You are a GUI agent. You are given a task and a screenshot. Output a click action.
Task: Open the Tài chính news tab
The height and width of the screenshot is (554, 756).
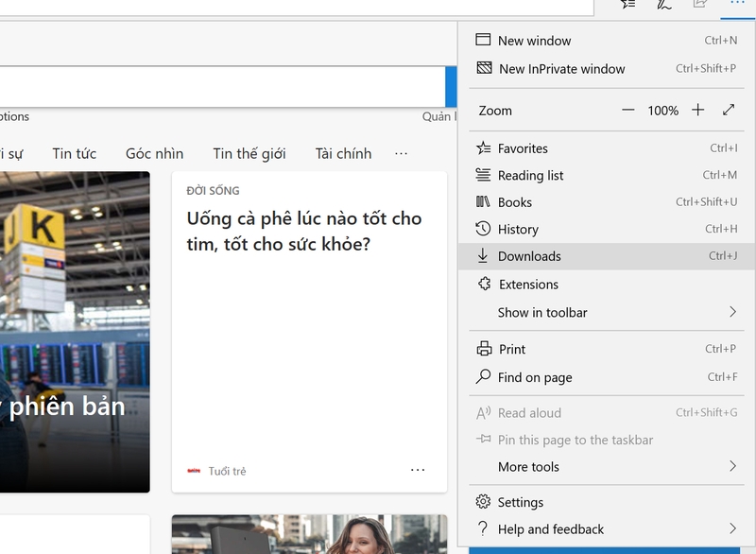pos(343,153)
